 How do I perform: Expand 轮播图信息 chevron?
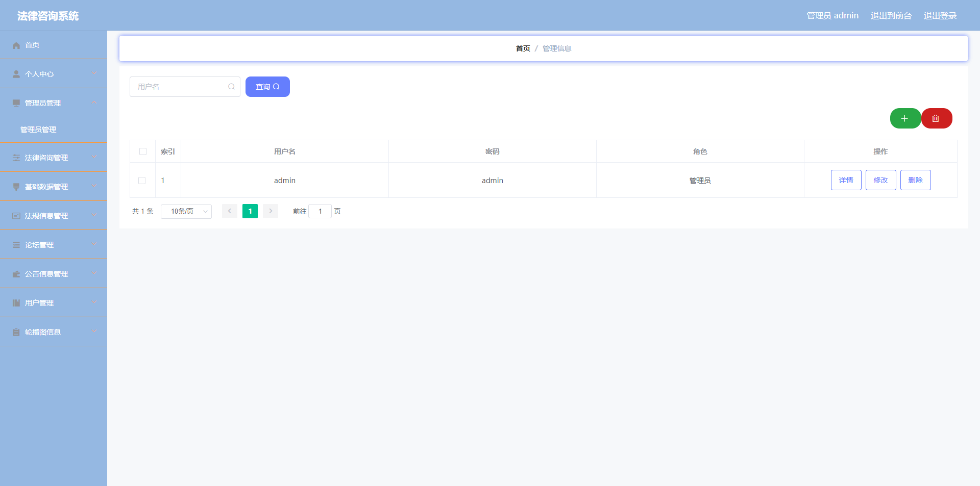coord(94,331)
